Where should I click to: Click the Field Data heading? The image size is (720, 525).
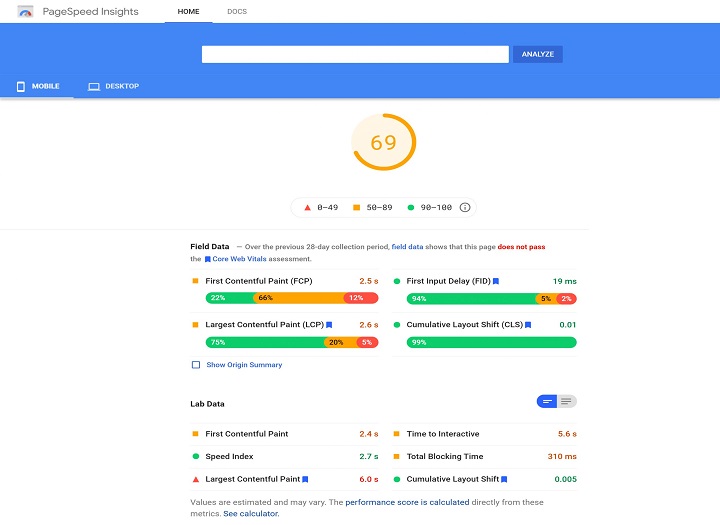pyautogui.click(x=210, y=247)
